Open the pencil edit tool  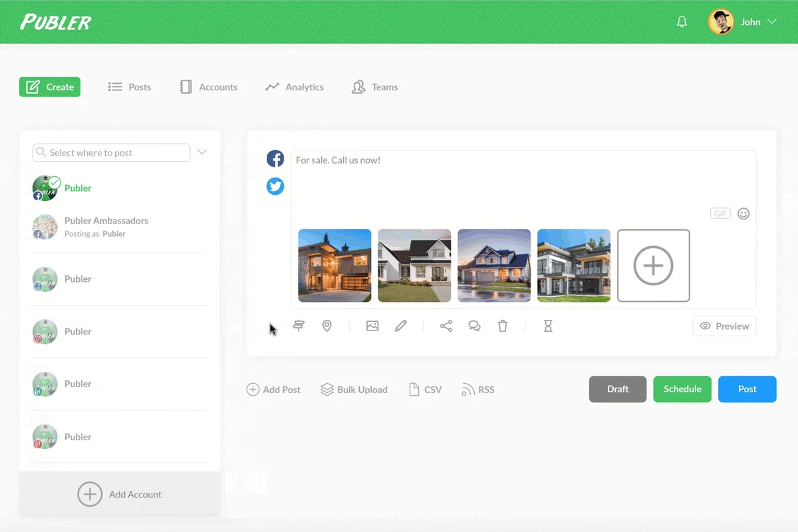pyautogui.click(x=400, y=326)
